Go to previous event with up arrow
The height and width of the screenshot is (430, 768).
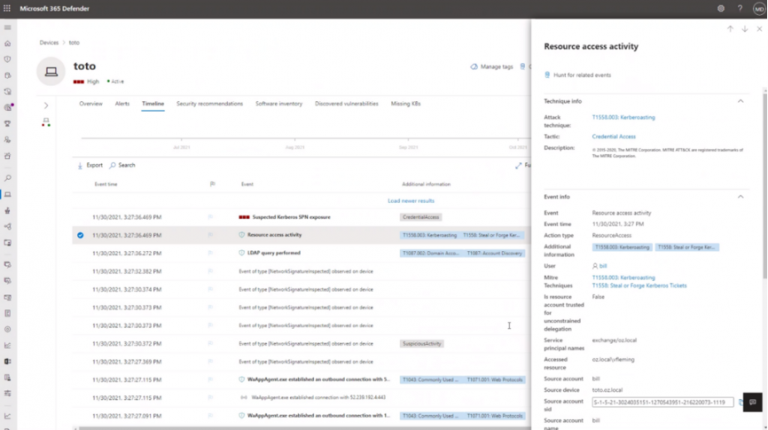730,29
